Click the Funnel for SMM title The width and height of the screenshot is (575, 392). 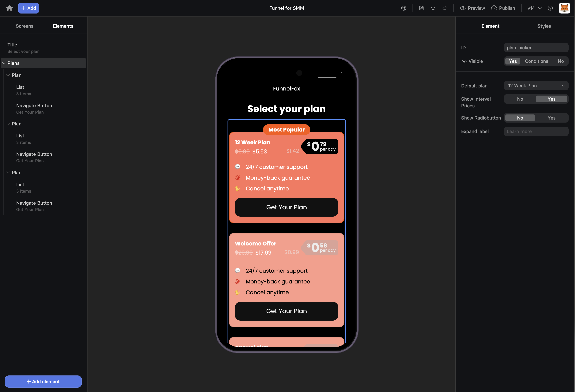pyautogui.click(x=286, y=8)
